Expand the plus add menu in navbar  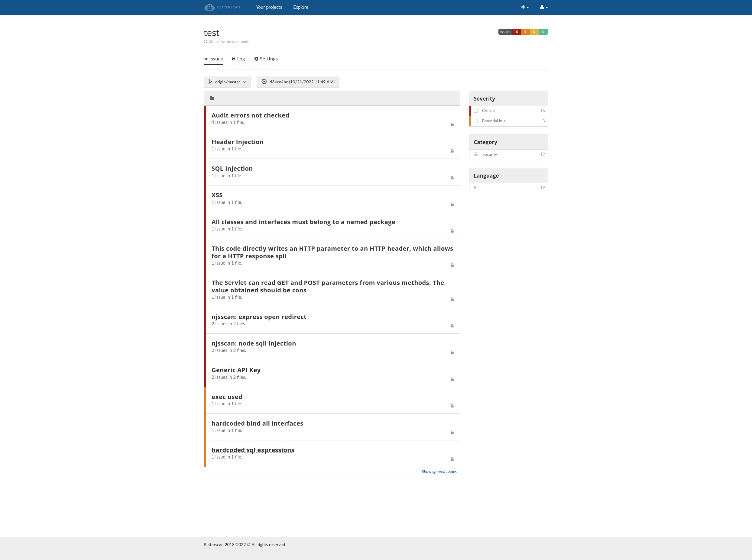pyautogui.click(x=524, y=7)
